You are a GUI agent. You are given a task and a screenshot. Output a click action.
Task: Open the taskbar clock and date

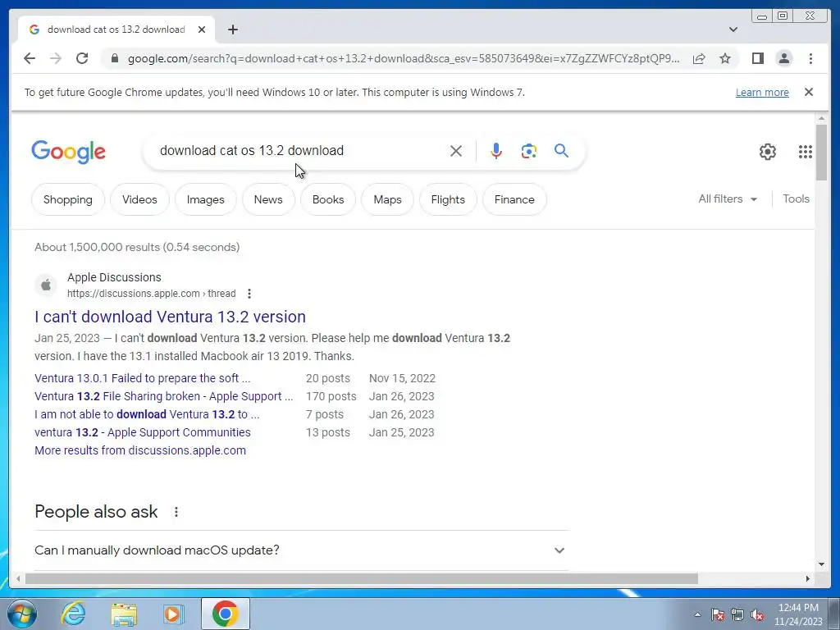(798, 614)
